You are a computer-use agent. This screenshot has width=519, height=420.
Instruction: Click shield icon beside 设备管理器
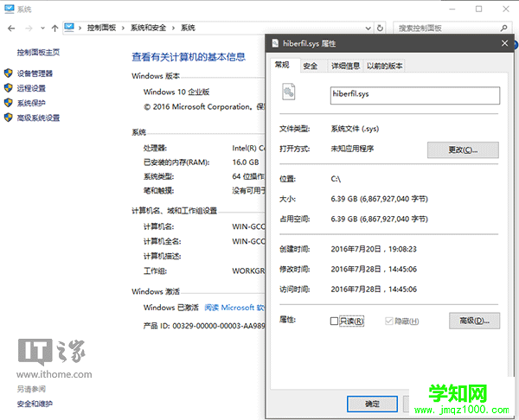9,73
